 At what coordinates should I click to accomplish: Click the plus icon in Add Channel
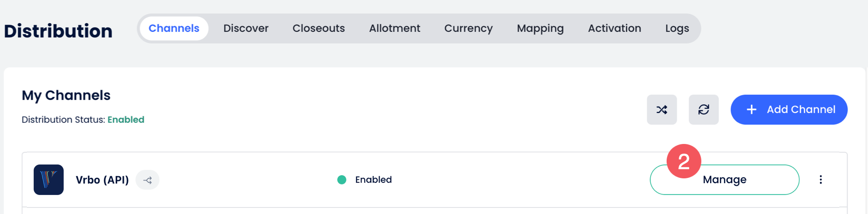(751, 110)
